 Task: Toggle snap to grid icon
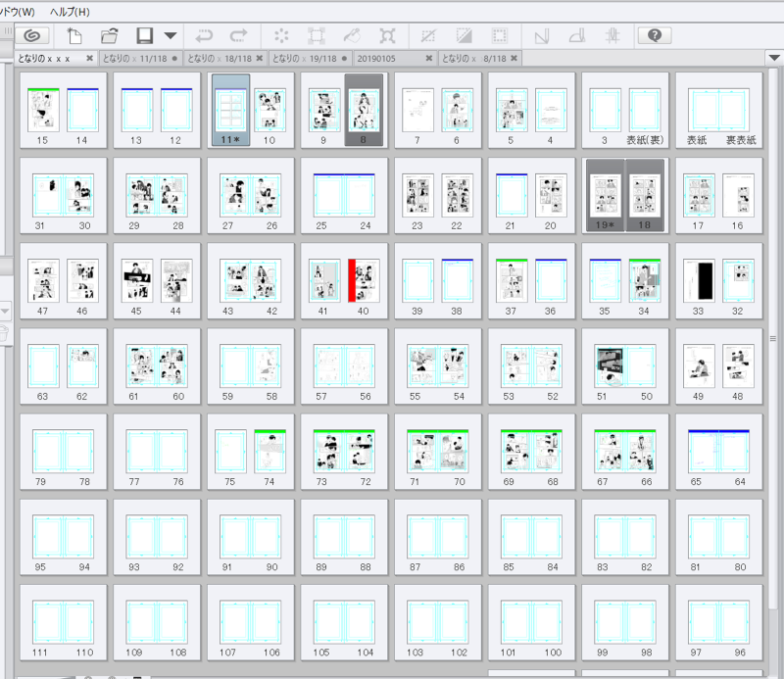point(612,35)
